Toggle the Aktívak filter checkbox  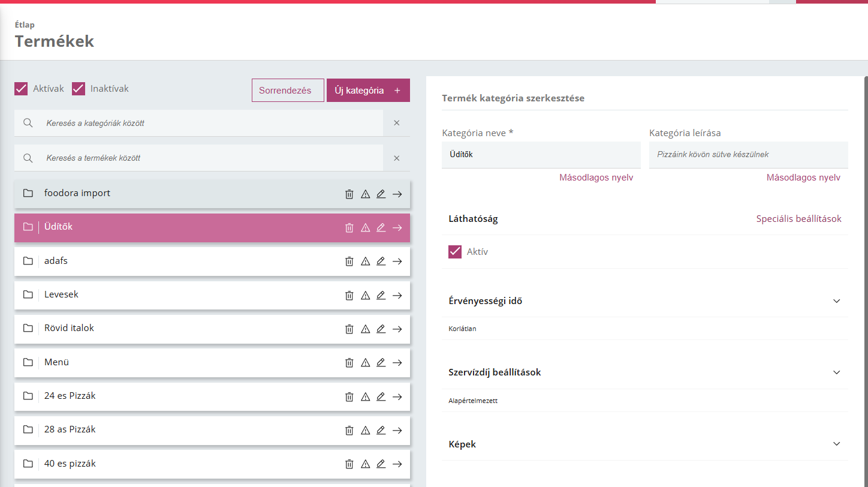(22, 89)
